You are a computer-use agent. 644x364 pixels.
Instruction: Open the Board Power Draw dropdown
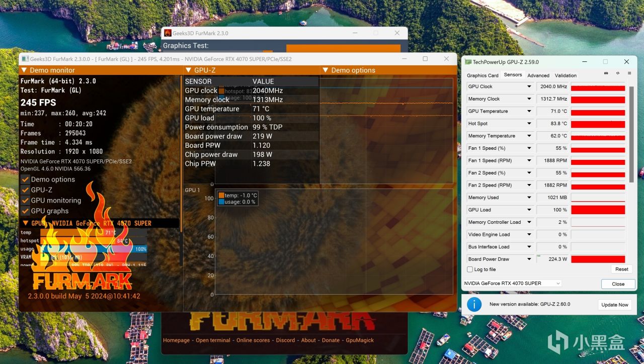529,259
